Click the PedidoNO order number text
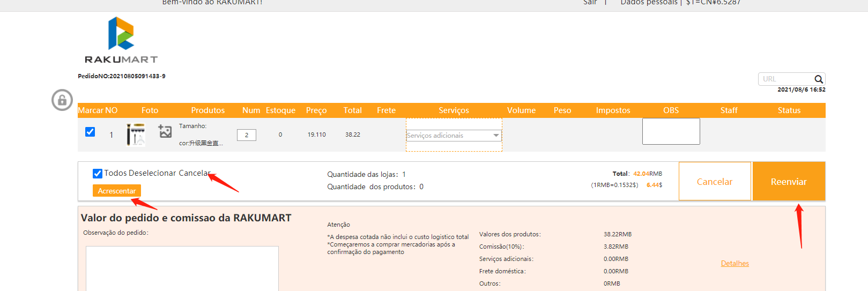The height and width of the screenshot is (291, 868). 122,76
